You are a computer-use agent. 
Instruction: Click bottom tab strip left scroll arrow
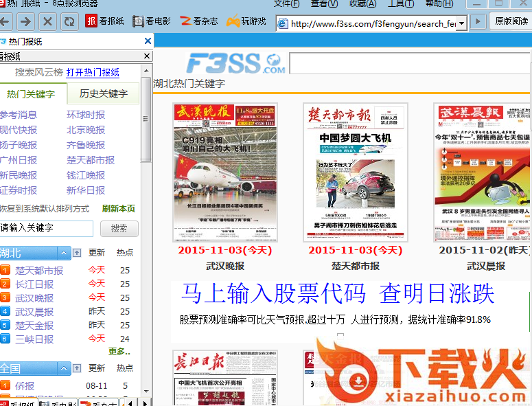click(130, 403)
